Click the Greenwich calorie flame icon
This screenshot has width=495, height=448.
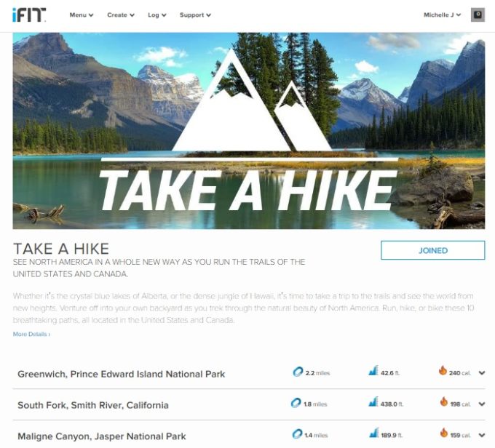click(443, 370)
